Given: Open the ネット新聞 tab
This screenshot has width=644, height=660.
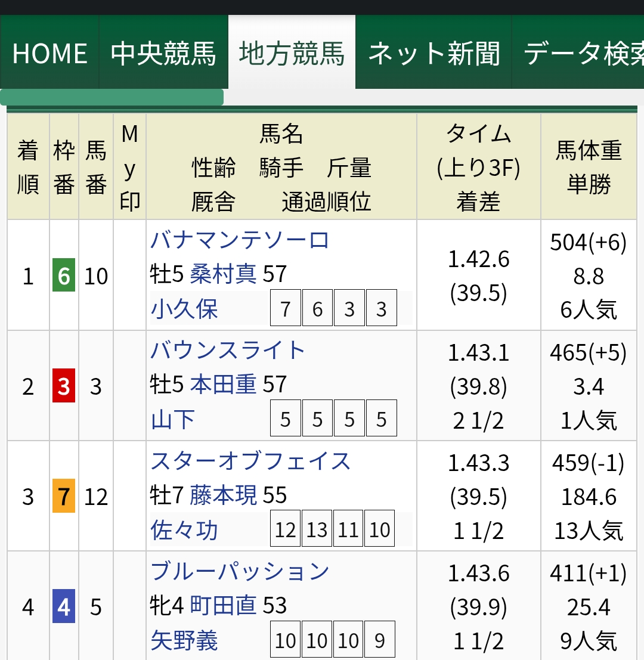Looking at the screenshot, I should [434, 54].
